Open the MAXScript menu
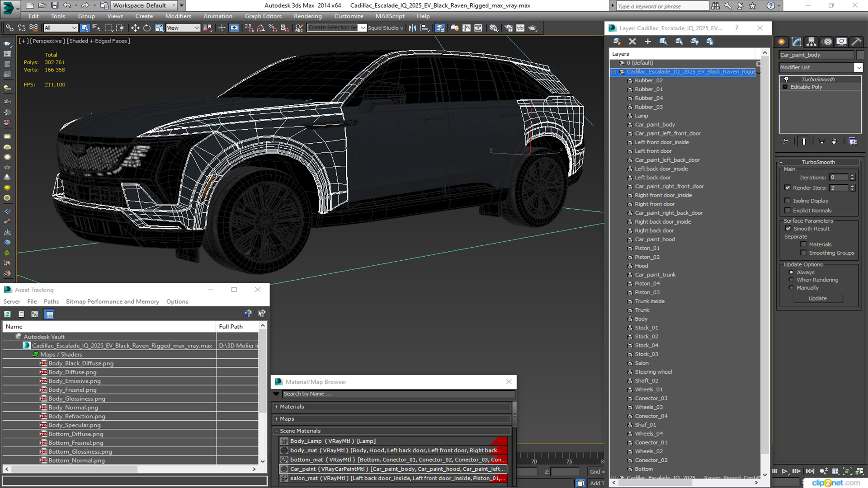The width and height of the screenshot is (868, 488). pyautogui.click(x=390, y=16)
